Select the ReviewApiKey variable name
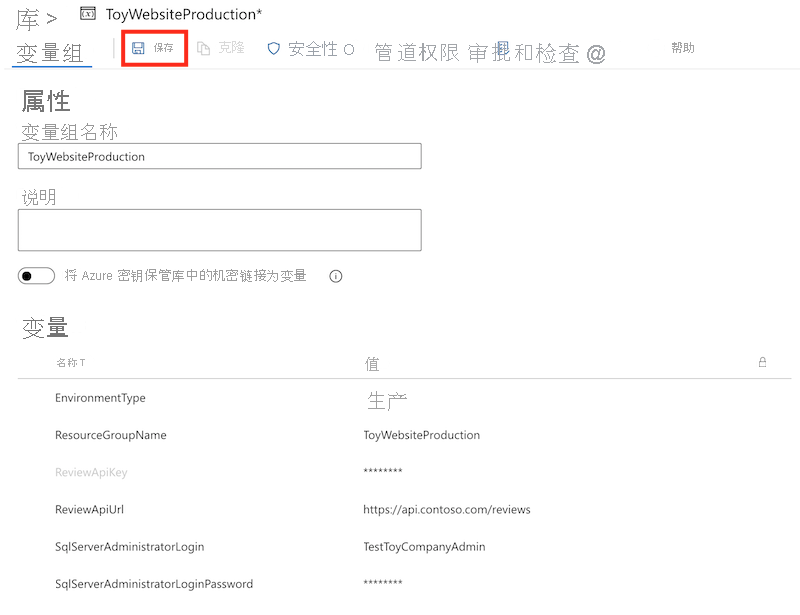 tap(91, 473)
